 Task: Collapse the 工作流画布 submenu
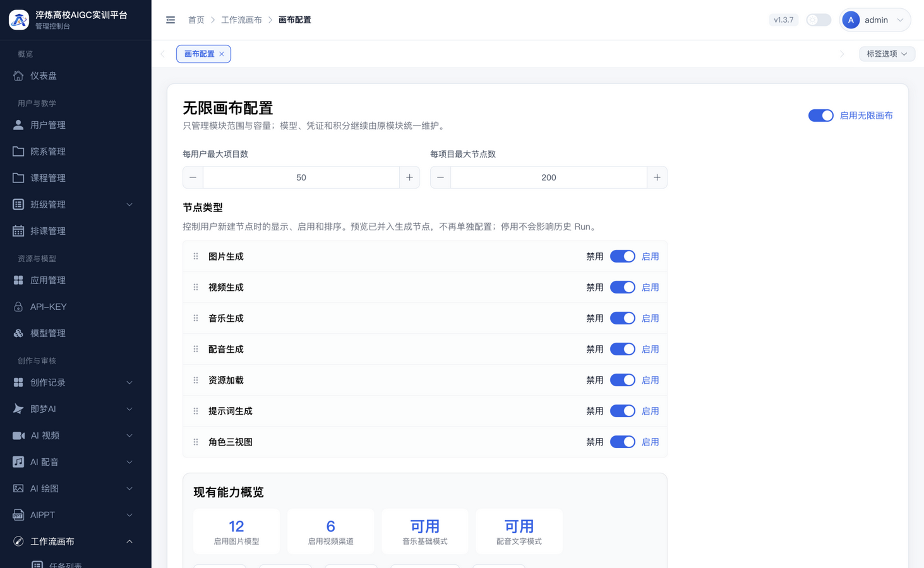coord(129,541)
